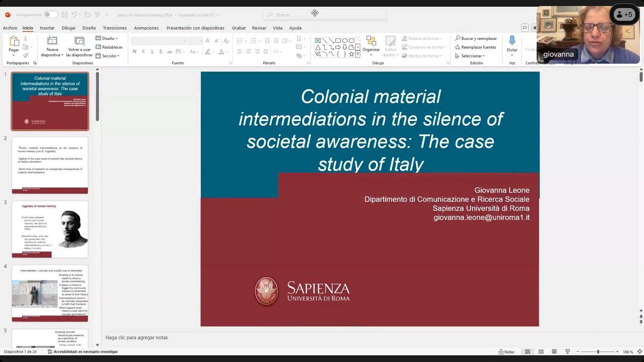Image resolution: width=644 pixels, height=362 pixels.
Task: Toggle the Autoguardado switch
Action: click(51, 15)
